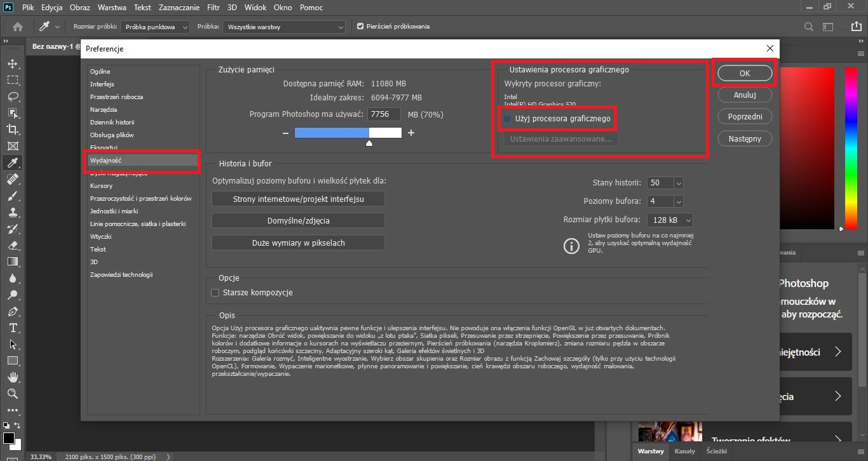Switch to the Ścieżki tab
868x461 pixels.
(715, 451)
